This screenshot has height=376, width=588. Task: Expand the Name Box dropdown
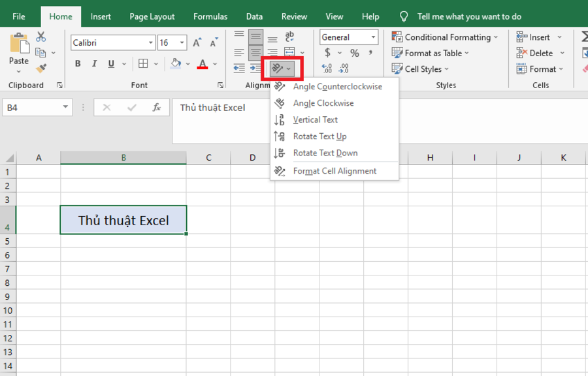click(65, 108)
